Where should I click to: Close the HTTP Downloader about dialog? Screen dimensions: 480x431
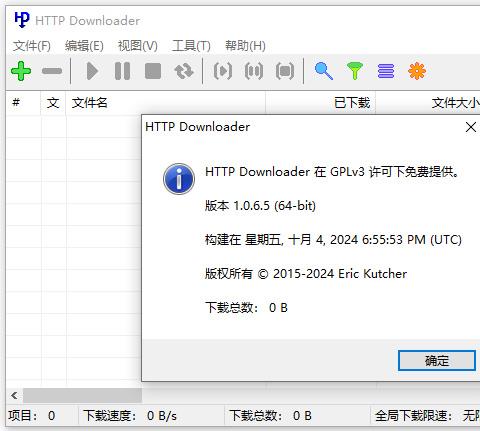pos(471,127)
